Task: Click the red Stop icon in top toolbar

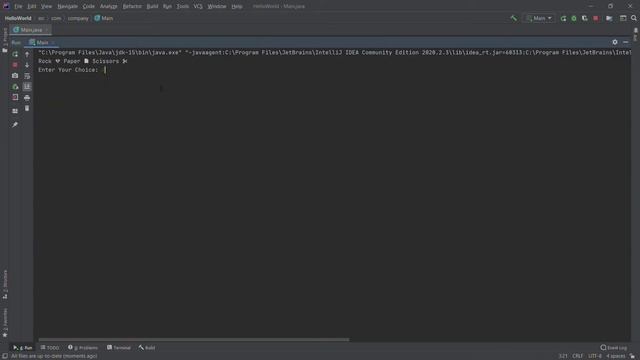Action: click(596, 18)
